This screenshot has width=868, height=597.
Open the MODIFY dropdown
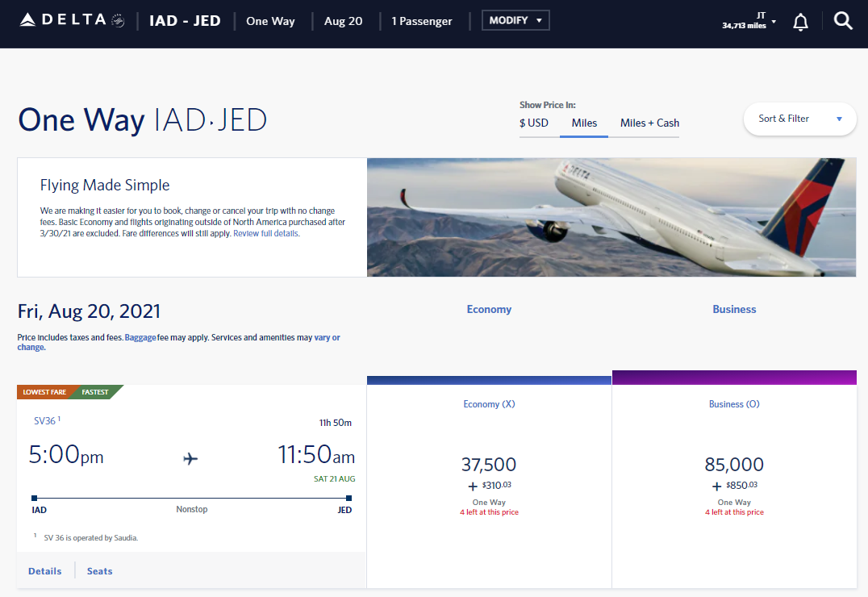[515, 20]
